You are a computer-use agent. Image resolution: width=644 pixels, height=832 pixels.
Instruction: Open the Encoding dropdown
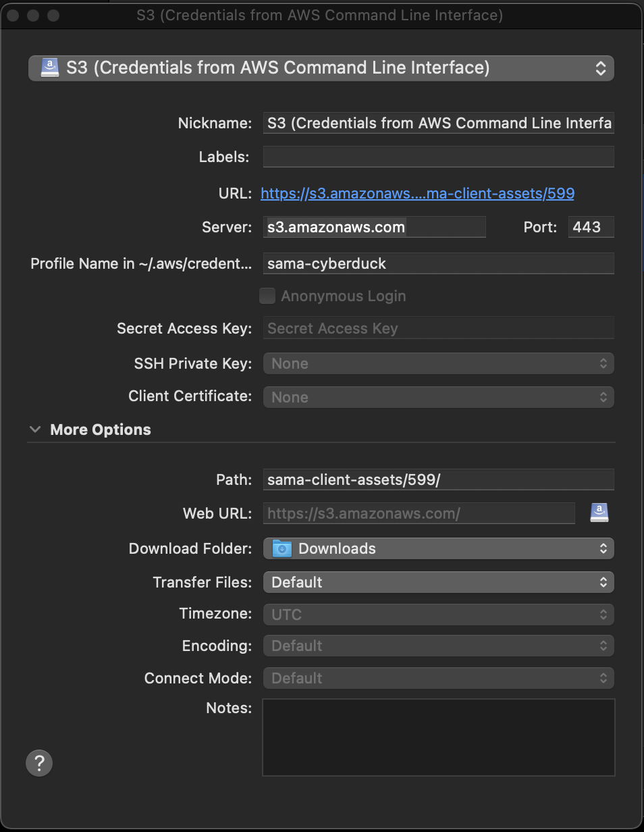(438, 646)
